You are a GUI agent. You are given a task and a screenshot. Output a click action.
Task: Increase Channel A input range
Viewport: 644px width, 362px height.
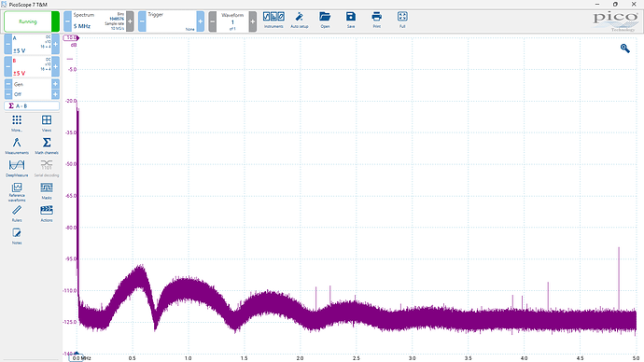[x=55, y=44]
